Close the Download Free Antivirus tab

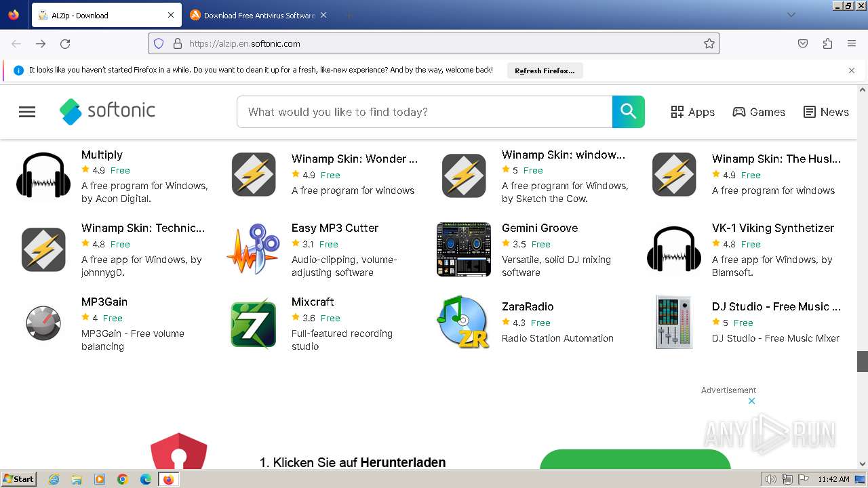point(323,15)
